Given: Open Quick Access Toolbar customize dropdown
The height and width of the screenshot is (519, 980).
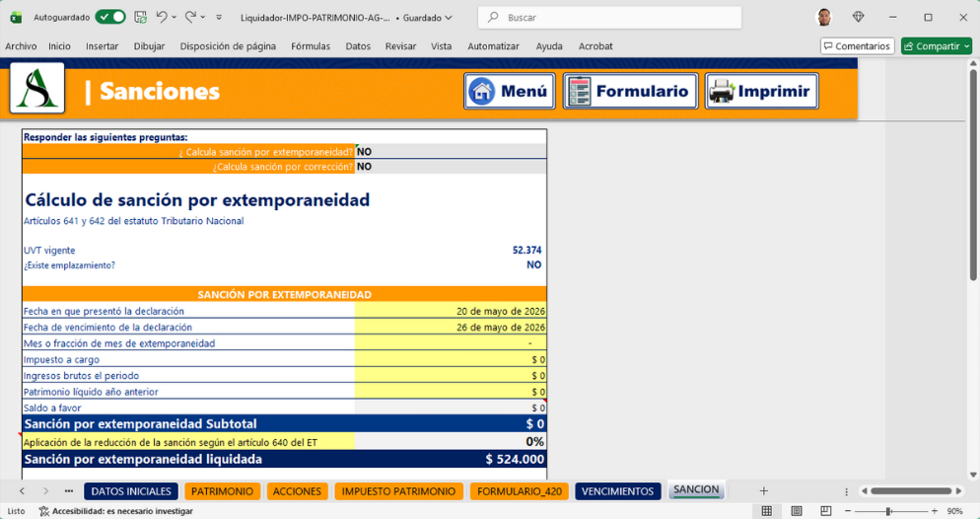Looking at the screenshot, I should click(x=219, y=18).
